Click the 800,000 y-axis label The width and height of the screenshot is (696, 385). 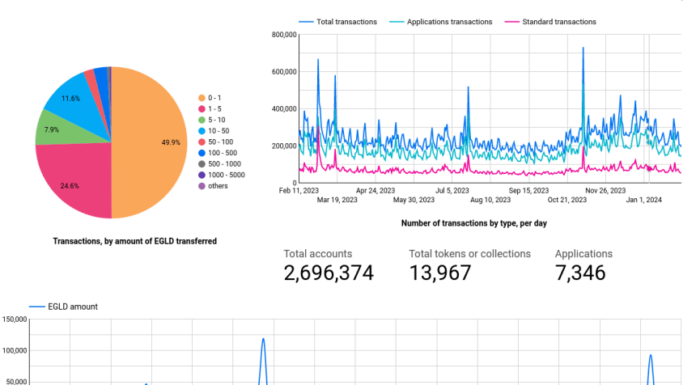[x=284, y=35]
